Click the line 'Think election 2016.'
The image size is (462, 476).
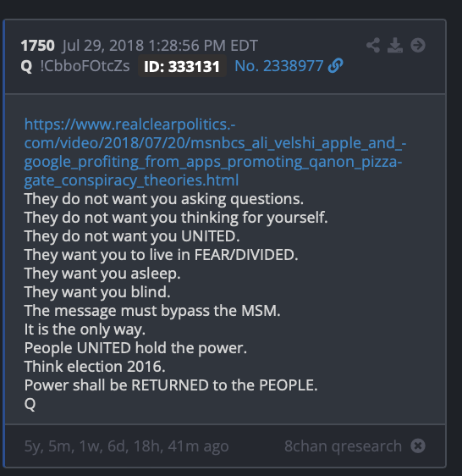(x=95, y=367)
